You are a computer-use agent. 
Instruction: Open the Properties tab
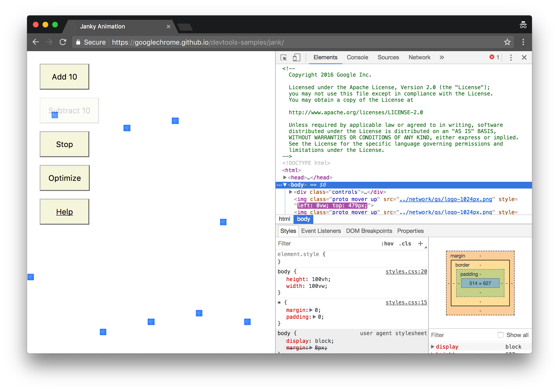(x=410, y=231)
